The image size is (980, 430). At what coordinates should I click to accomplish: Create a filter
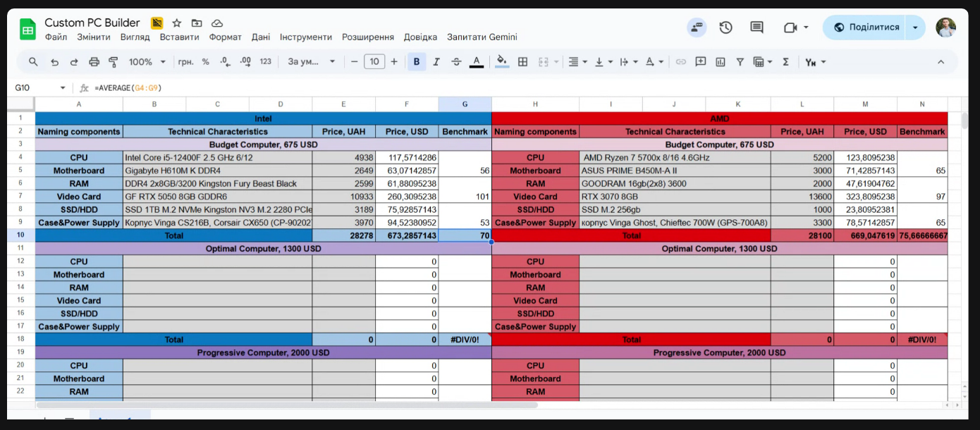pos(740,62)
